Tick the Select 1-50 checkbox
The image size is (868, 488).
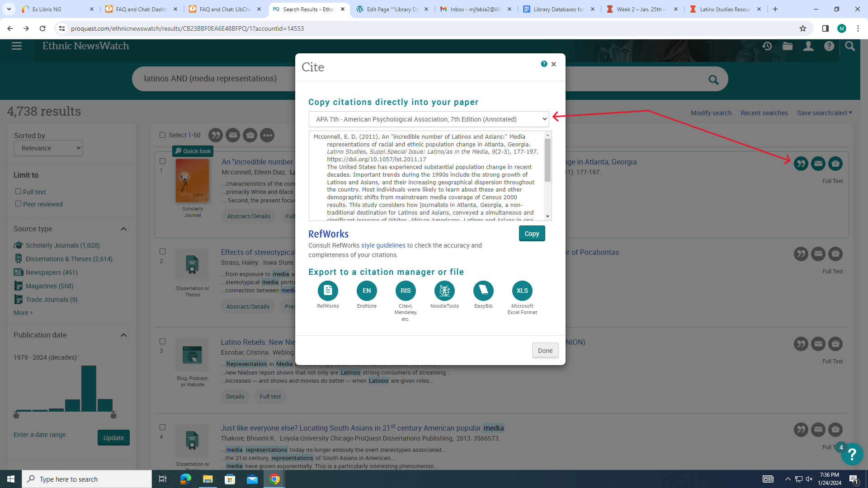tap(163, 135)
